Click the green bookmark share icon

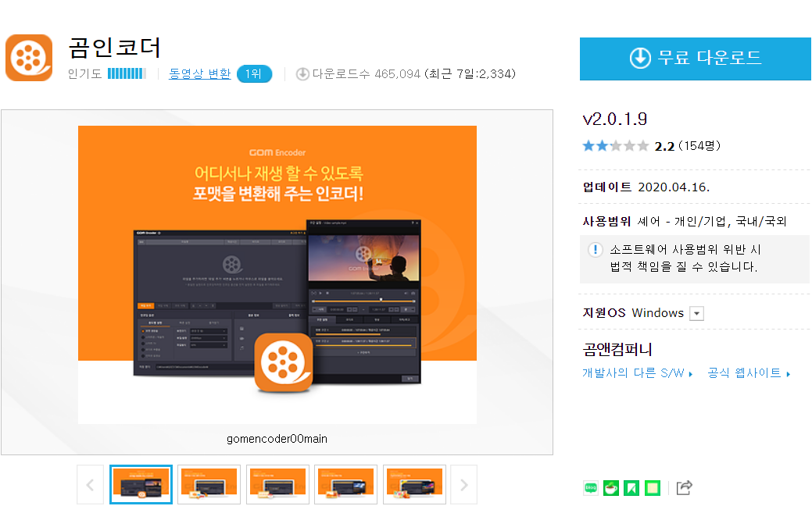[631, 487]
